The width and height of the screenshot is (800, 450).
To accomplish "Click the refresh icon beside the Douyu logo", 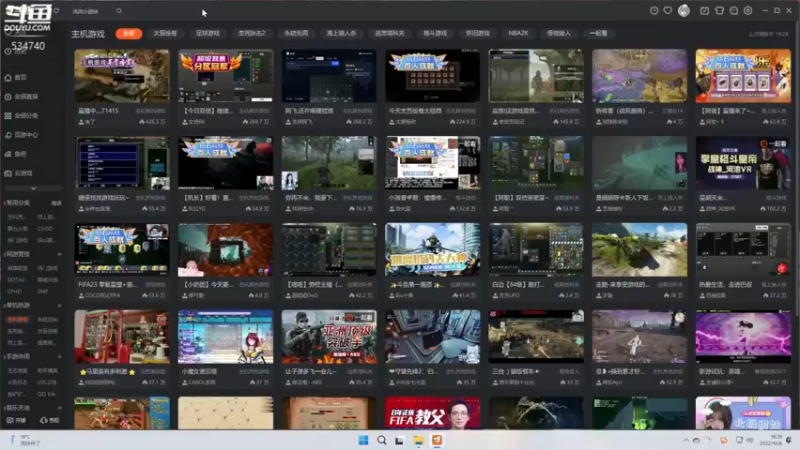I will 57,11.
